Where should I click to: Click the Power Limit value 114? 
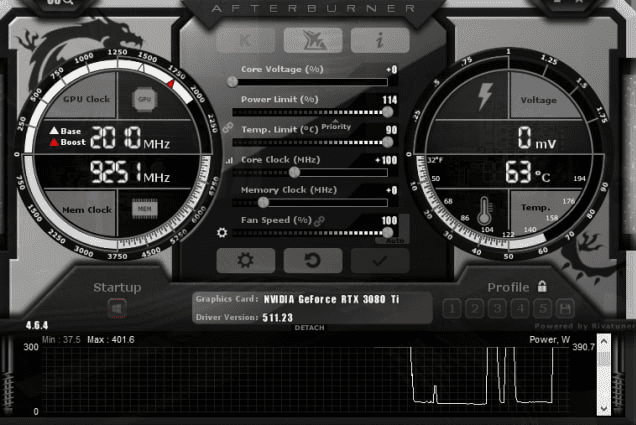point(390,100)
